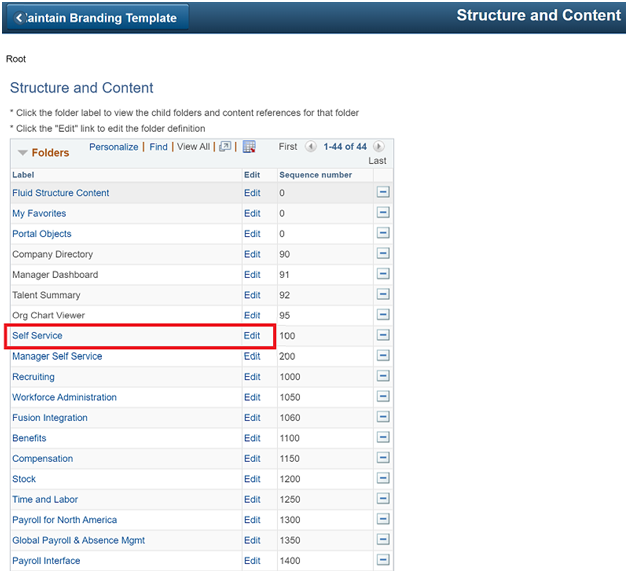Delete Compensation row minus icon
Screen dimensions: 628x573
pos(383,458)
